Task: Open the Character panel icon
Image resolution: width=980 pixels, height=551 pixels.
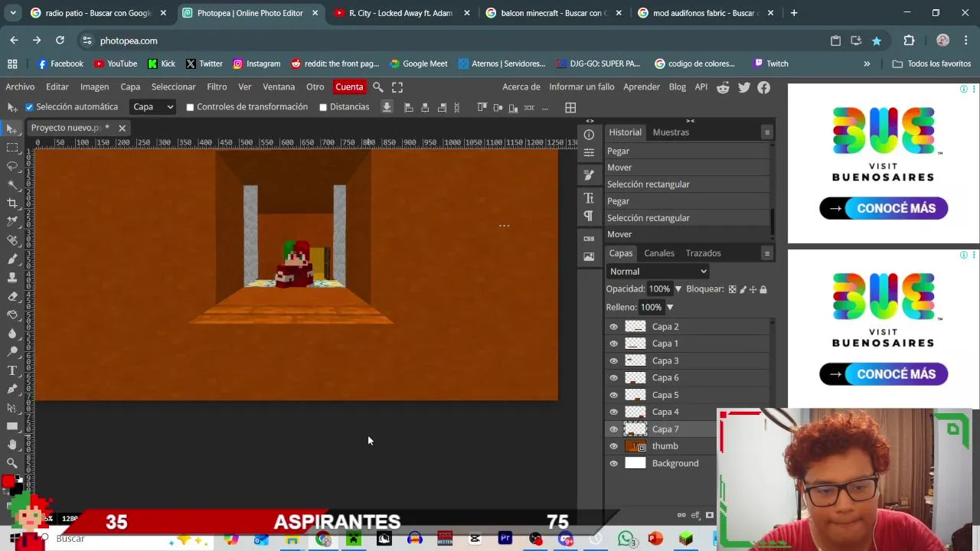Action: coord(589,198)
